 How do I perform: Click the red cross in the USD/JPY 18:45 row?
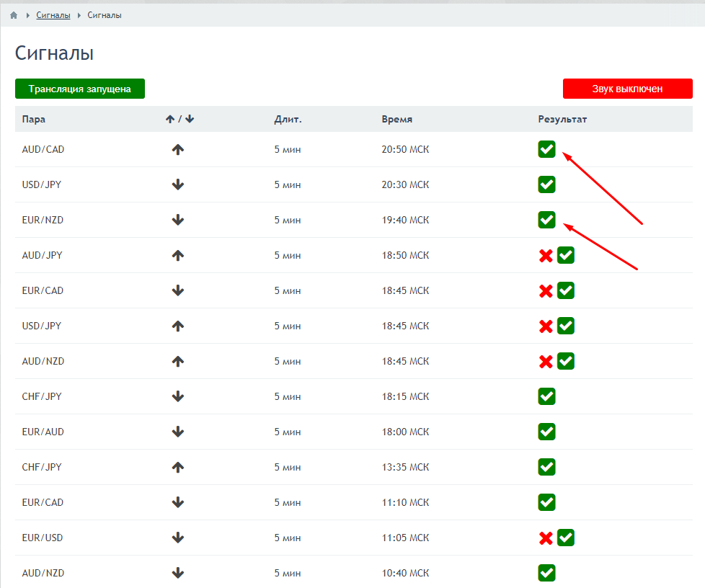pos(546,326)
